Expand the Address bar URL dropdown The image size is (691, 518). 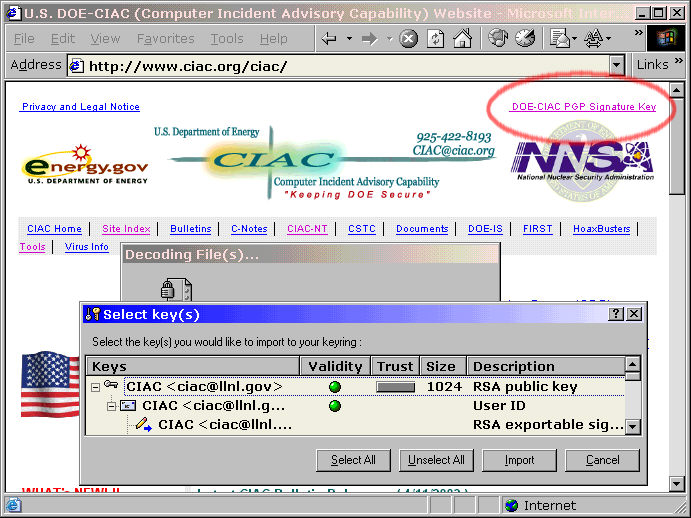point(617,66)
